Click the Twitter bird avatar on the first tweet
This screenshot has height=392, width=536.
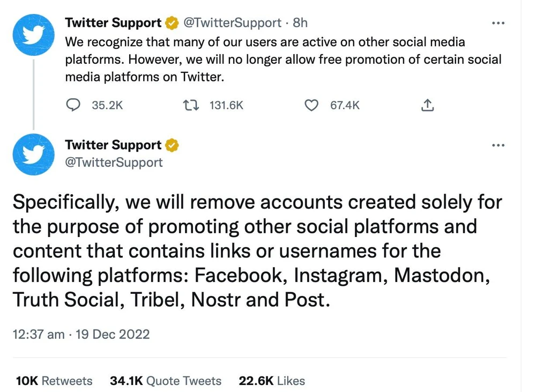(x=33, y=34)
